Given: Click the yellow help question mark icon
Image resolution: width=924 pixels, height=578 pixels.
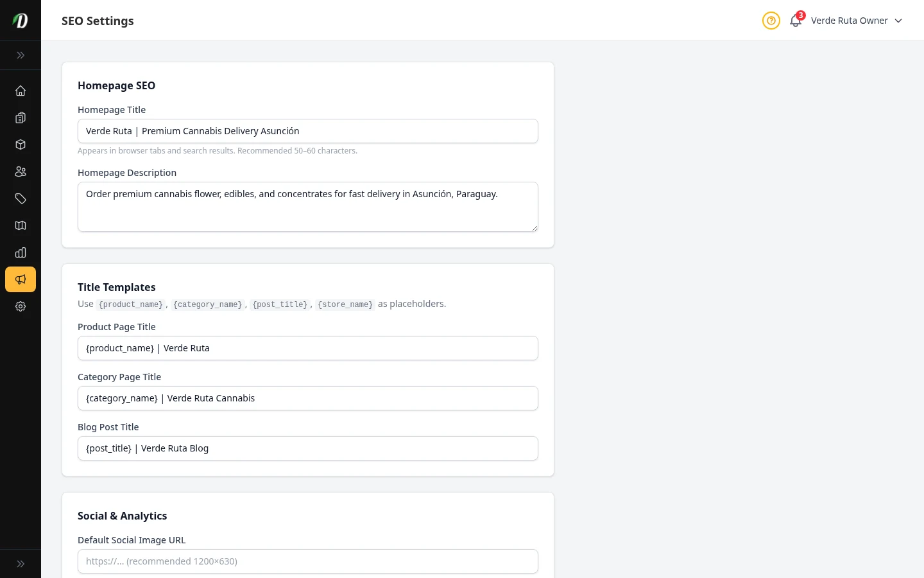Looking at the screenshot, I should (771, 21).
